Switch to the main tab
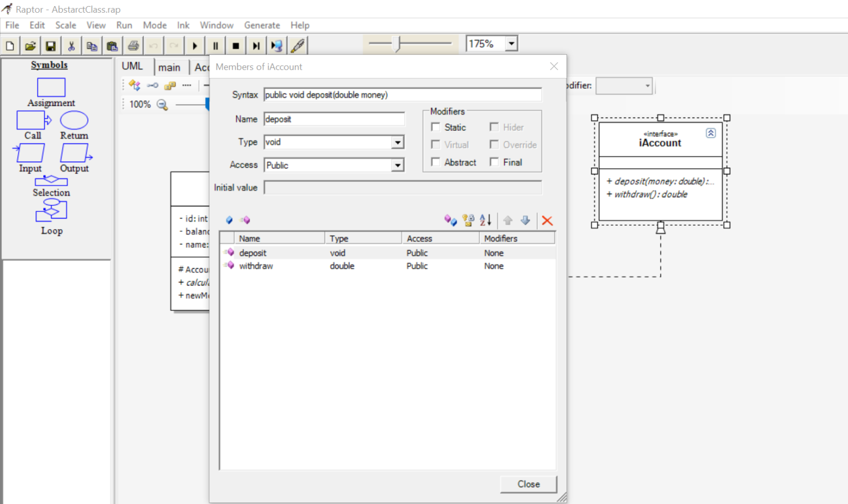The height and width of the screenshot is (504, 848). tap(170, 67)
